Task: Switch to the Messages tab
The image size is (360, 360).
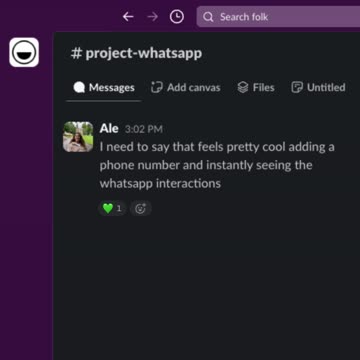Action: [x=104, y=88]
